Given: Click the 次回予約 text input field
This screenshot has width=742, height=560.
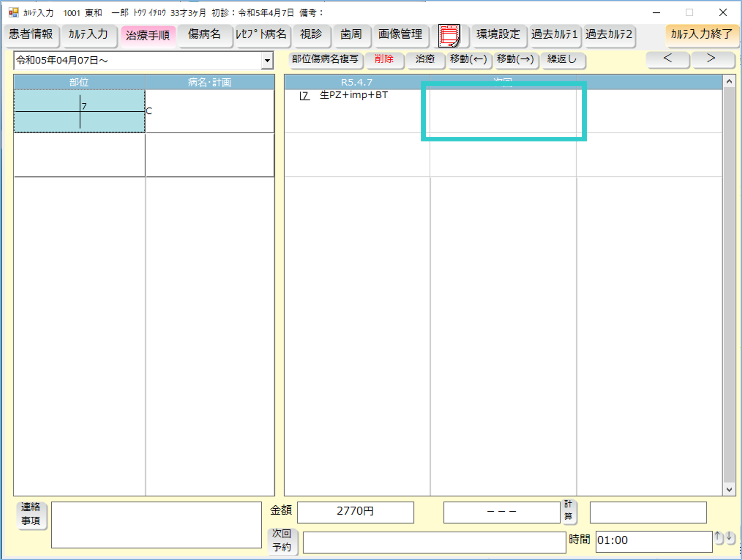Looking at the screenshot, I should pyautogui.click(x=434, y=542).
